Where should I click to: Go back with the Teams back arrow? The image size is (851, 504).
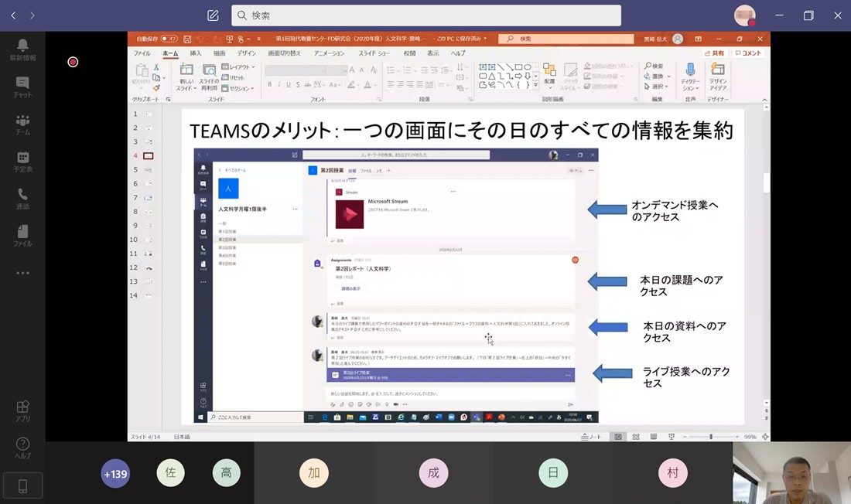(13, 15)
